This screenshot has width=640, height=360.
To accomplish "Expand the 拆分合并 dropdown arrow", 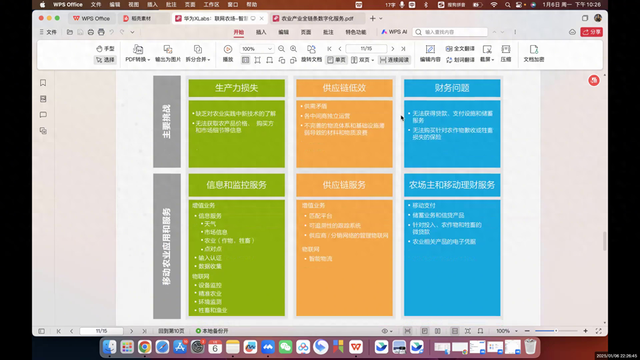I will point(209,60).
